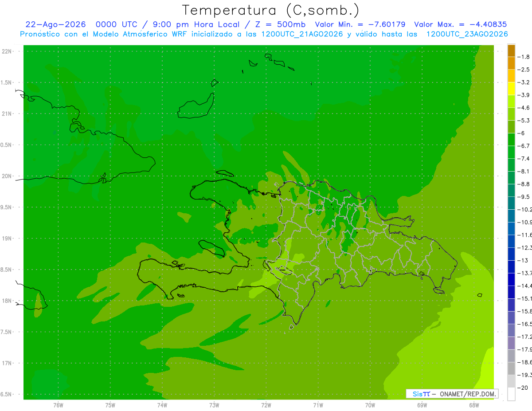This screenshot has height=411, width=532.
Task: Click the '-6.7' colorbar label
Action: 524,146
